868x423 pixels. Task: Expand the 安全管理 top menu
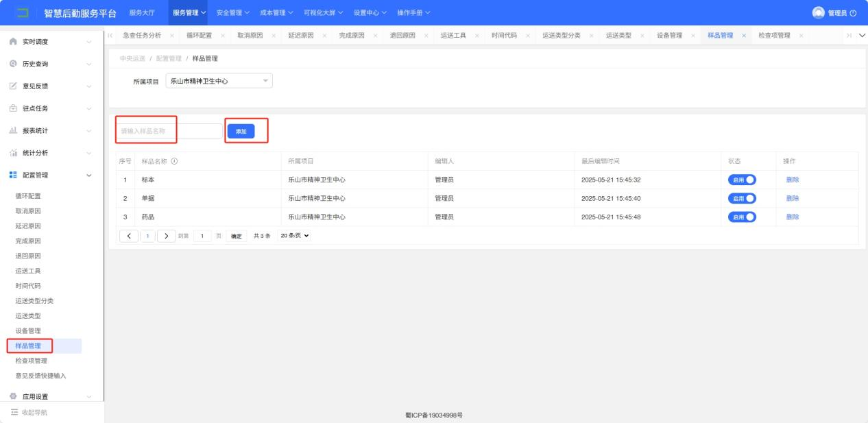[x=232, y=12]
